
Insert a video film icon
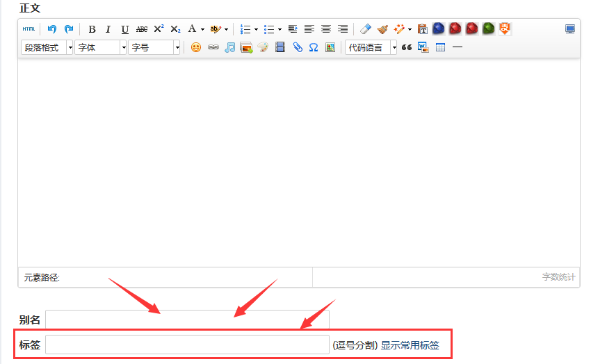[x=280, y=47]
